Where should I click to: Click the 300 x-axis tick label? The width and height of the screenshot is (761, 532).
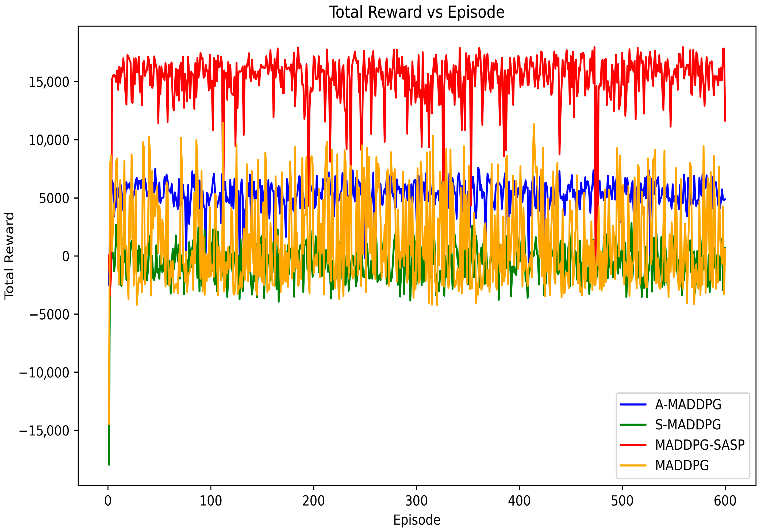416,501
